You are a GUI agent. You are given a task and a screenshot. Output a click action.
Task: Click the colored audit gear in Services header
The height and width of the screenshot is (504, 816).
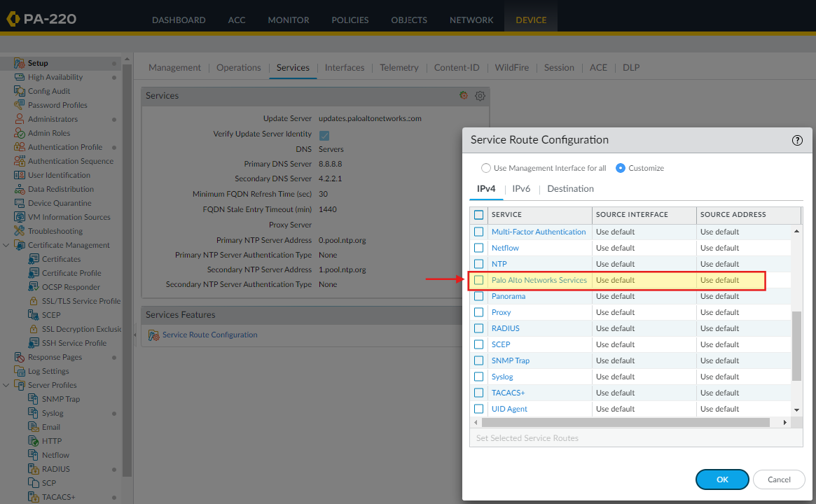click(463, 96)
